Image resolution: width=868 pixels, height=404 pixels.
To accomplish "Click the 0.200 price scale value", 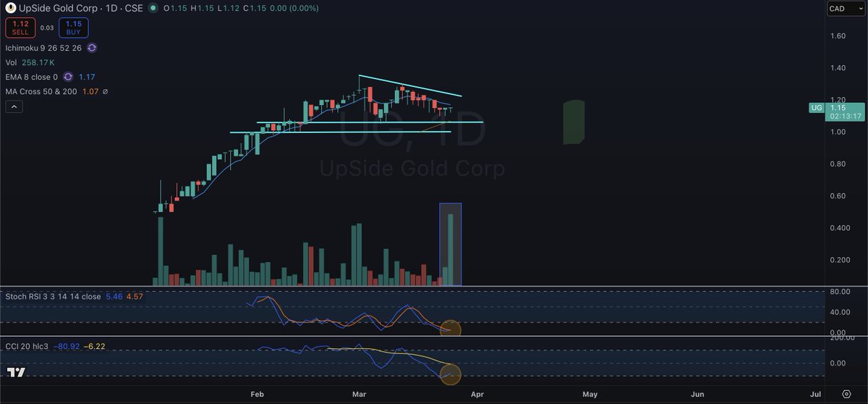I will tap(841, 260).
